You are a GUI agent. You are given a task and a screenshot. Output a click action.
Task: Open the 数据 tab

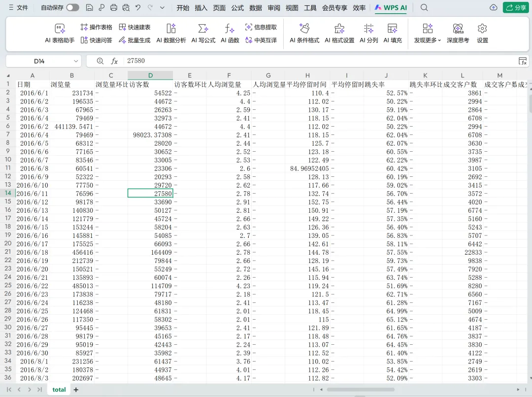tap(256, 7)
